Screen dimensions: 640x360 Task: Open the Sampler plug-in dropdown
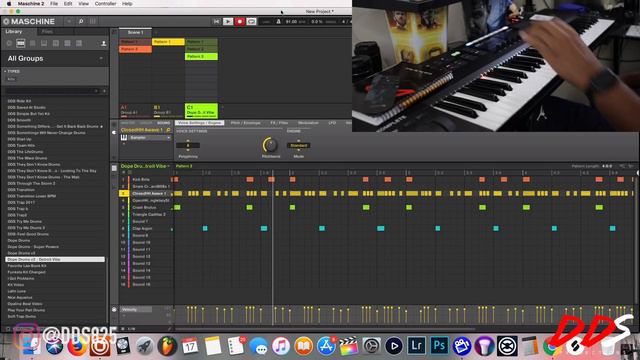[150, 138]
